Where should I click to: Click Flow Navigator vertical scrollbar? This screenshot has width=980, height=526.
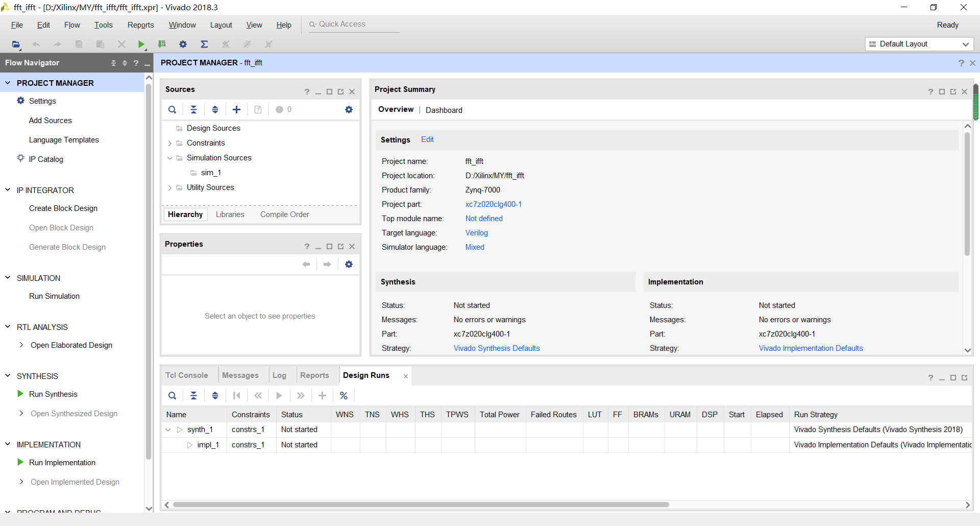[x=149, y=271]
